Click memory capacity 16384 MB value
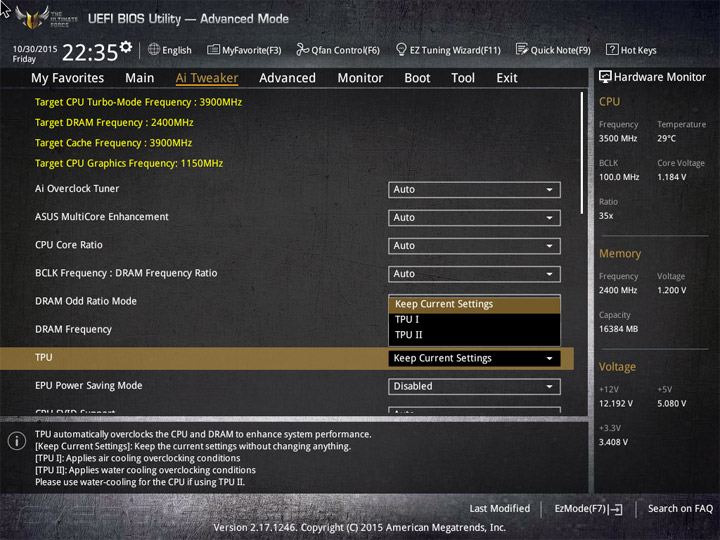The image size is (720, 540). (618, 329)
